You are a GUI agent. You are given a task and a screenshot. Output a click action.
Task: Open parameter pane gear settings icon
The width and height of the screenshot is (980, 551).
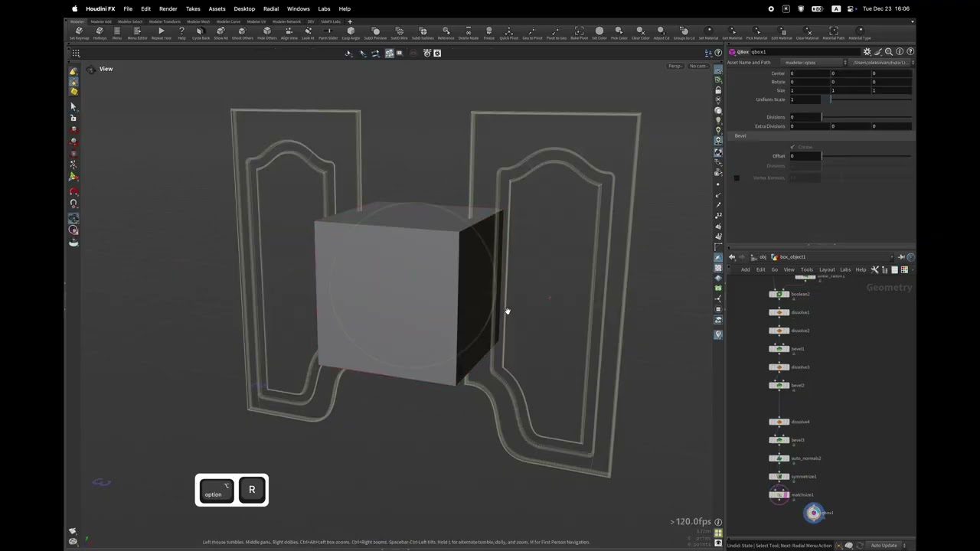[867, 52]
